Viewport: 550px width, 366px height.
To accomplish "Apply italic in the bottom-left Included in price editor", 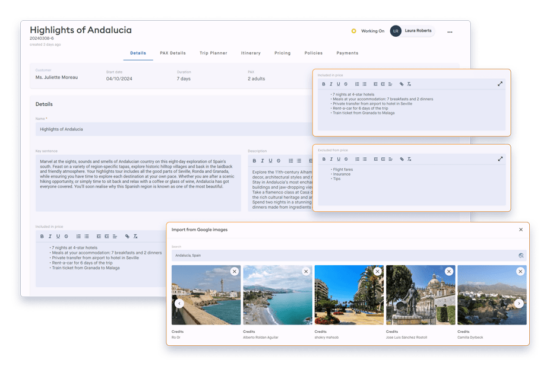I will 50,237.
